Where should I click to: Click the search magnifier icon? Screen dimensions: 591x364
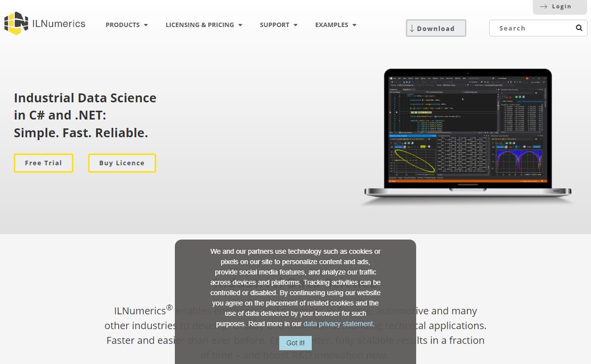pyautogui.click(x=579, y=28)
